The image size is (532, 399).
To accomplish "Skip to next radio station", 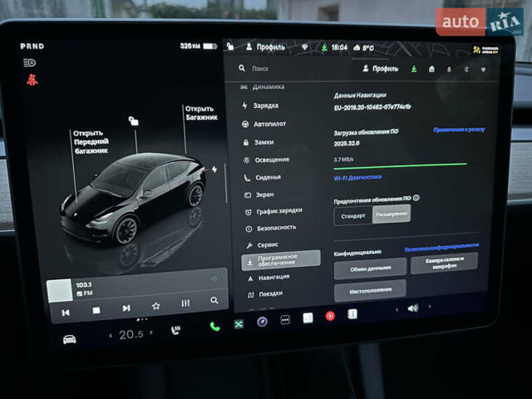I will (126, 308).
